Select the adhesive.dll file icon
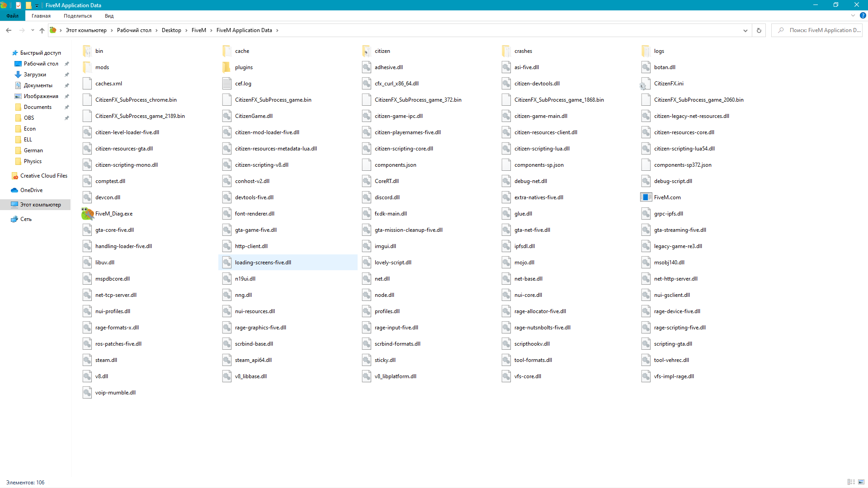This screenshot has height=488, width=868. point(367,67)
